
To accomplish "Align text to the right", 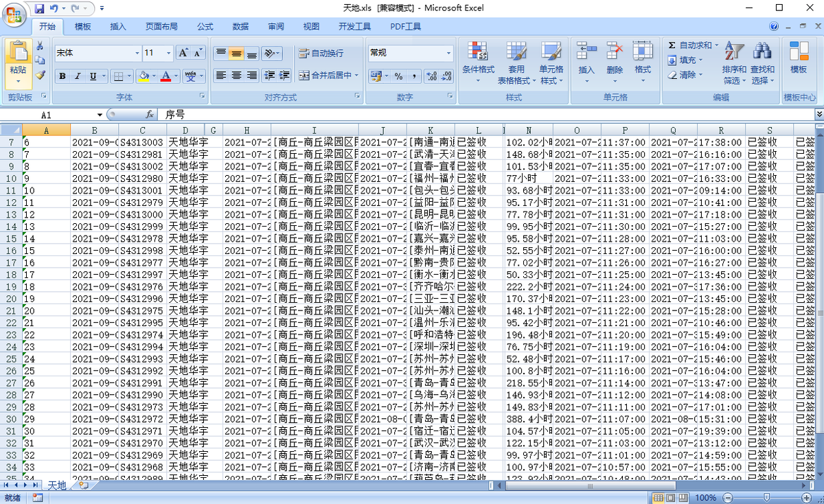I will pyautogui.click(x=251, y=76).
